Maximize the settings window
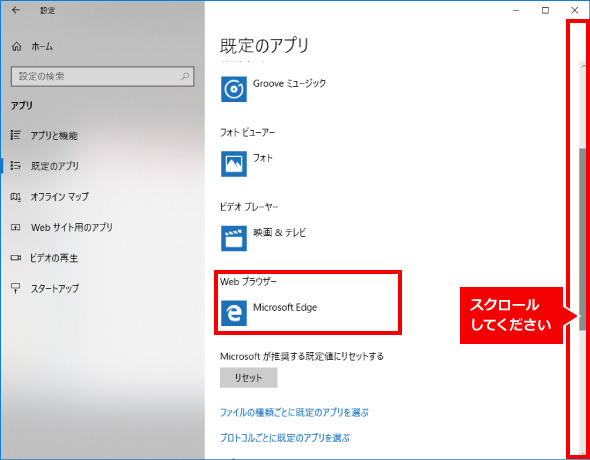Image resolution: width=590 pixels, height=460 pixels. point(545,11)
